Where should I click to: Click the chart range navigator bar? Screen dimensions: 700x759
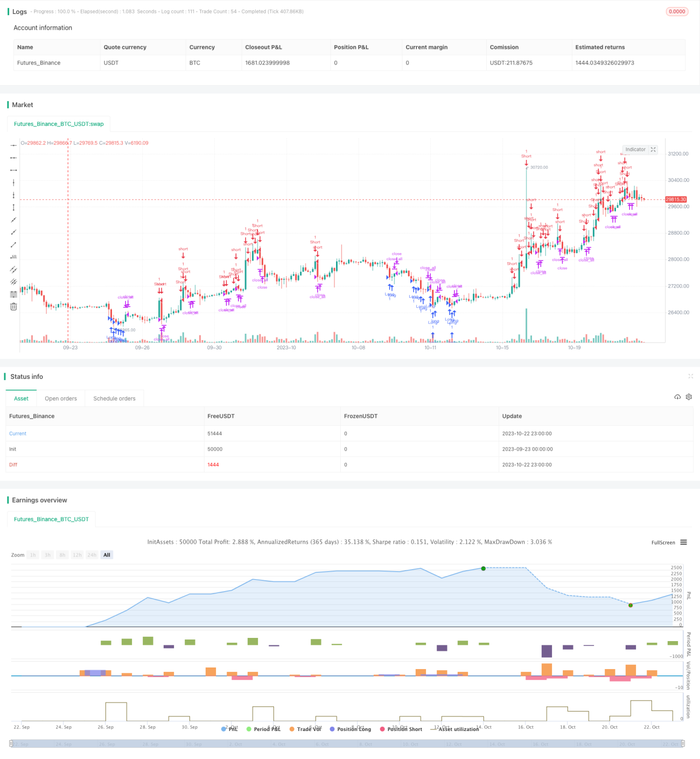347,743
